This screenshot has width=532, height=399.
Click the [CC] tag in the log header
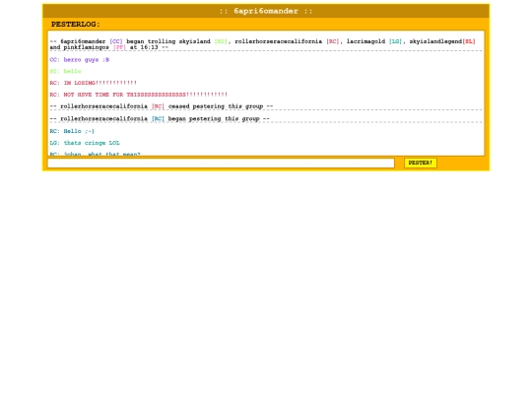[116, 41]
